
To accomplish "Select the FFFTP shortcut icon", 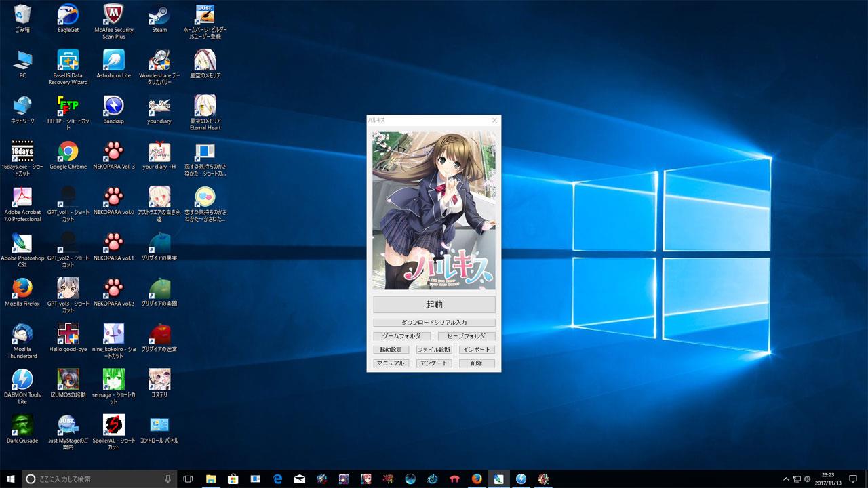I will (x=68, y=112).
